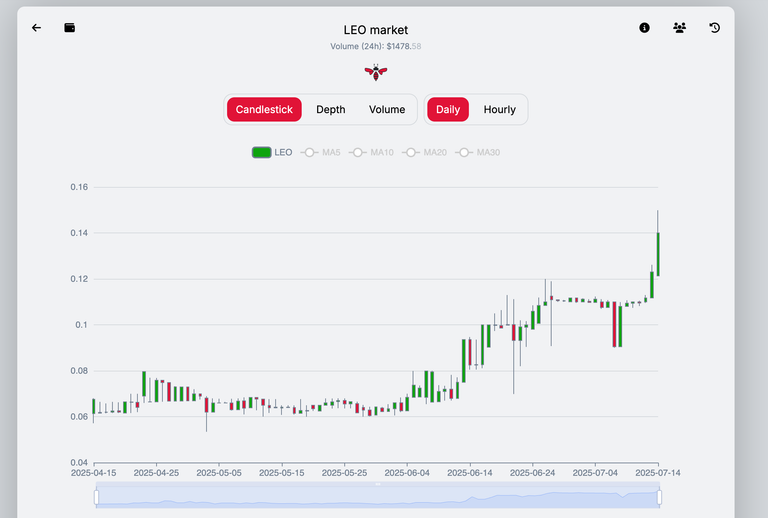Switch to the Hourly interval tab

click(x=500, y=109)
